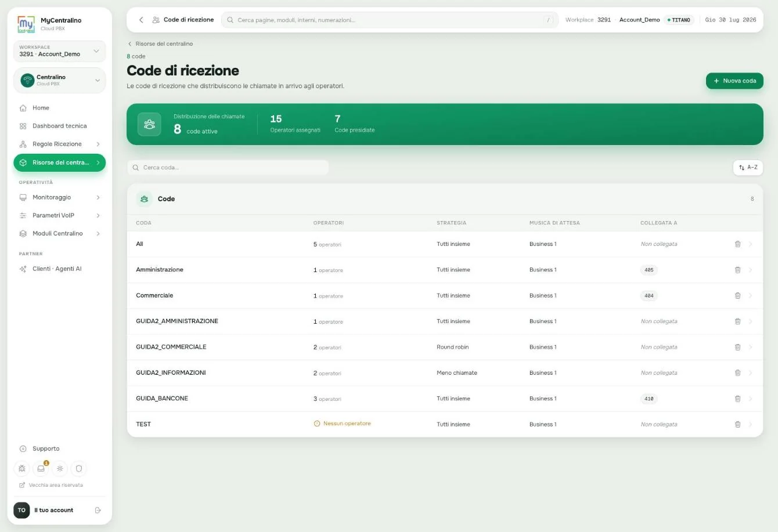Click the shield icon in sidebar footer

[x=79, y=468]
